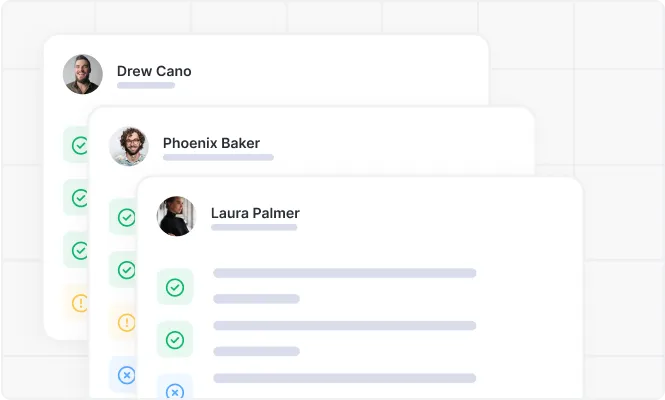
Task: Click the Phoenix Baker name text
Action: tap(211, 143)
